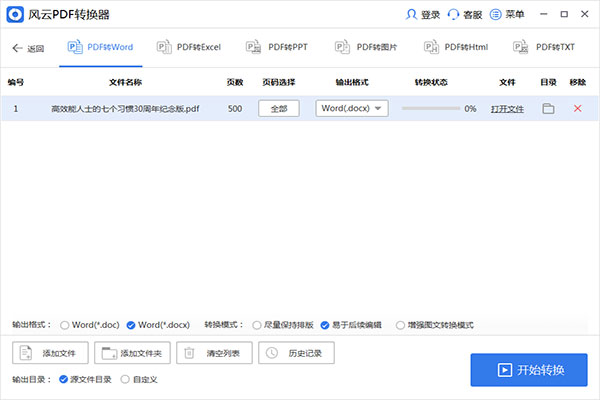
Task: Open the 菜单 menu icon
Action: [496, 15]
